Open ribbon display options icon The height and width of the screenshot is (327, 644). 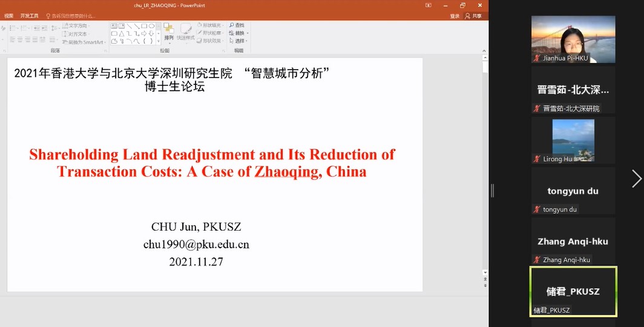pos(429,5)
